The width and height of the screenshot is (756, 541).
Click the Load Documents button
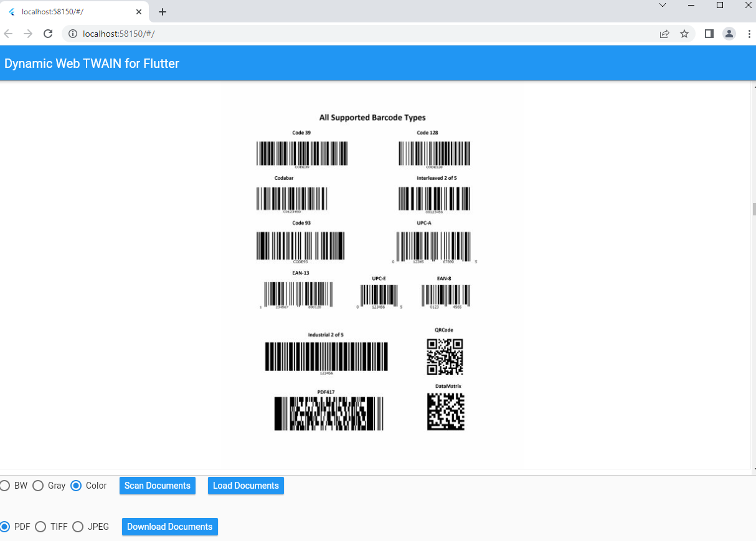coord(246,486)
